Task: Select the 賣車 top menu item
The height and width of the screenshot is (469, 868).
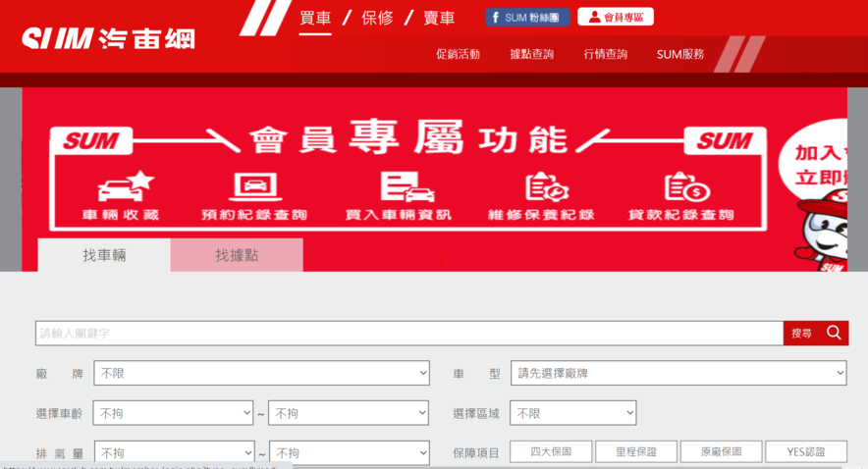Action: 439,18
